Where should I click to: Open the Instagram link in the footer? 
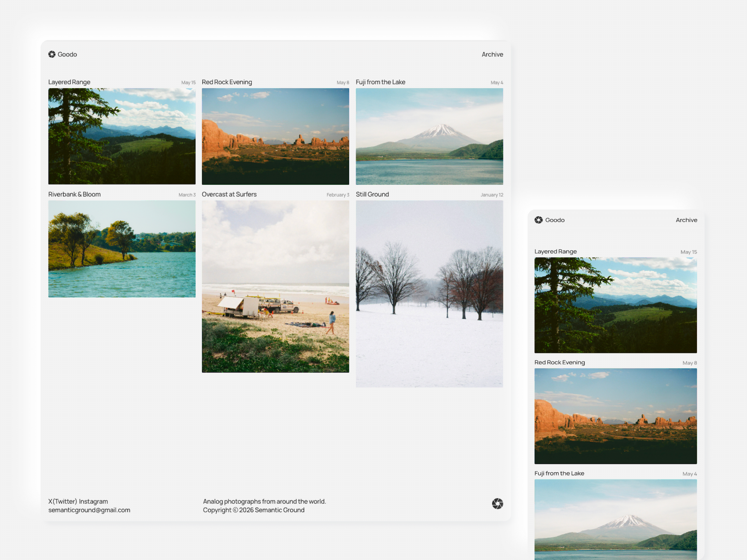[x=94, y=501]
